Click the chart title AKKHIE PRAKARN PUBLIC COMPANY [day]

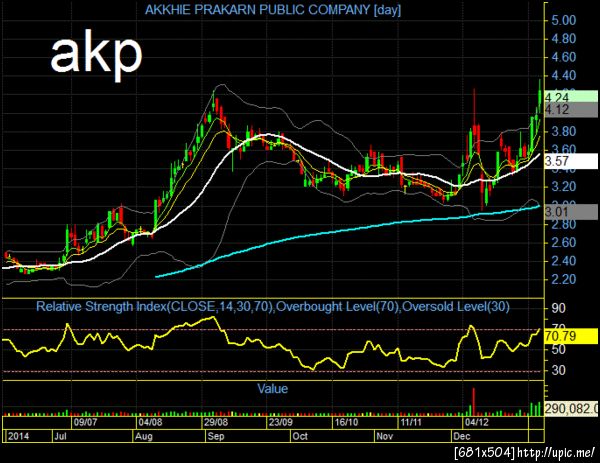click(x=273, y=10)
